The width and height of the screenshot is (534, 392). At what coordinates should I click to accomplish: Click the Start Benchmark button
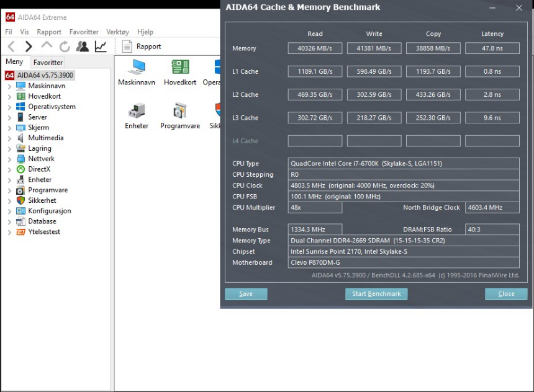(x=376, y=294)
